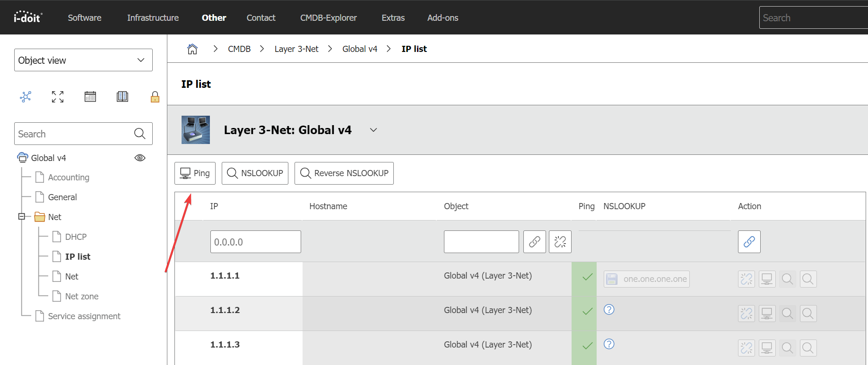Screen dimensions: 868x365
Task: Open the Infrastructure menu
Action: coord(153,17)
